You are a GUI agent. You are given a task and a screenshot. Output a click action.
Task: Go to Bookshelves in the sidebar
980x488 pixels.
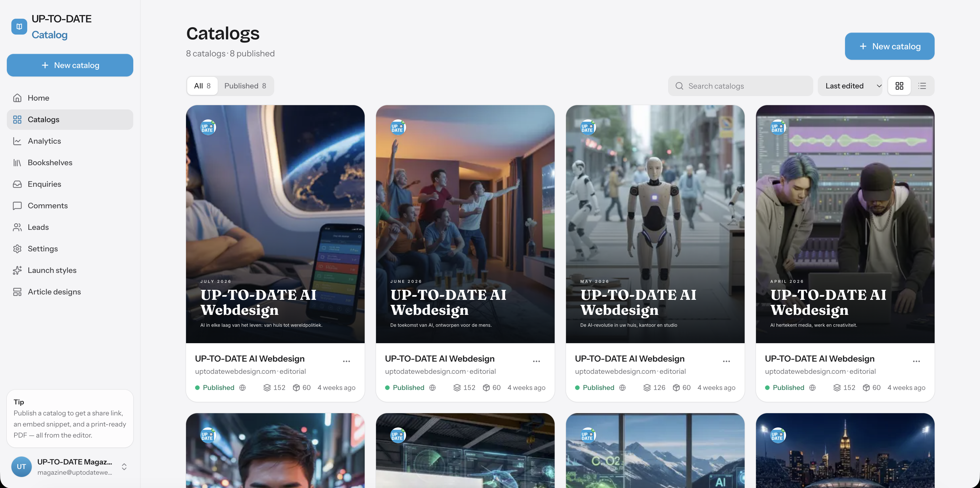(x=70, y=163)
